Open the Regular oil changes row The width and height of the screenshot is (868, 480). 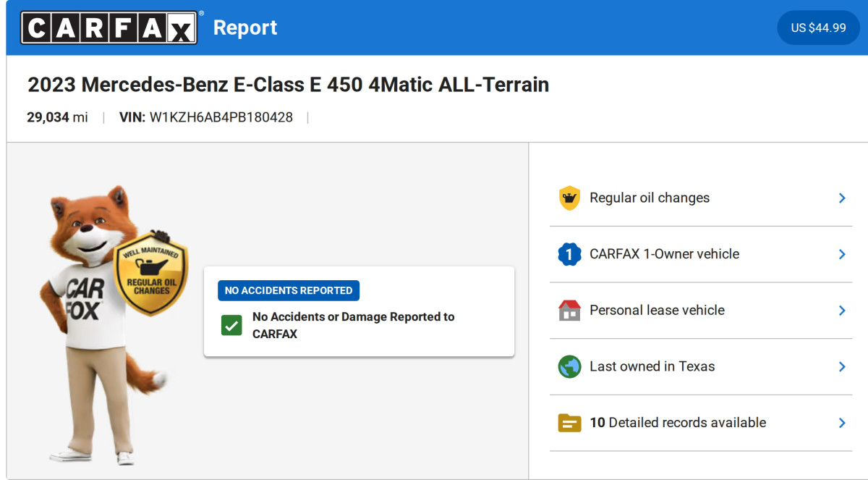click(649, 198)
